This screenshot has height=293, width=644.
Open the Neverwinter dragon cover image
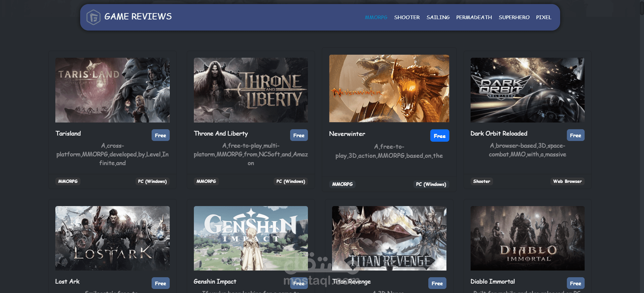389,89
